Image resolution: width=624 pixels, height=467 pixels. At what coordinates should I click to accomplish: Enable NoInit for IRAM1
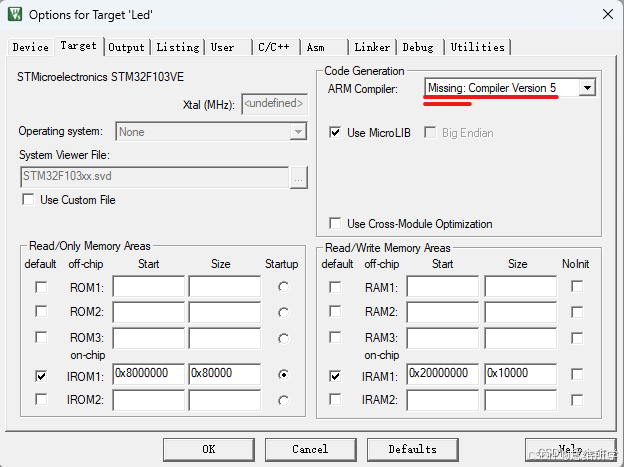(x=577, y=374)
